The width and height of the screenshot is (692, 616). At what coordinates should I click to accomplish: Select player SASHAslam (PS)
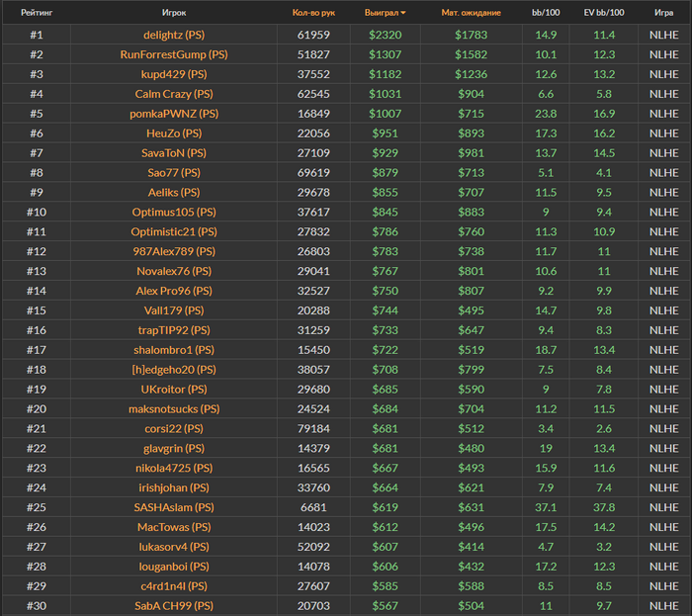(x=174, y=506)
